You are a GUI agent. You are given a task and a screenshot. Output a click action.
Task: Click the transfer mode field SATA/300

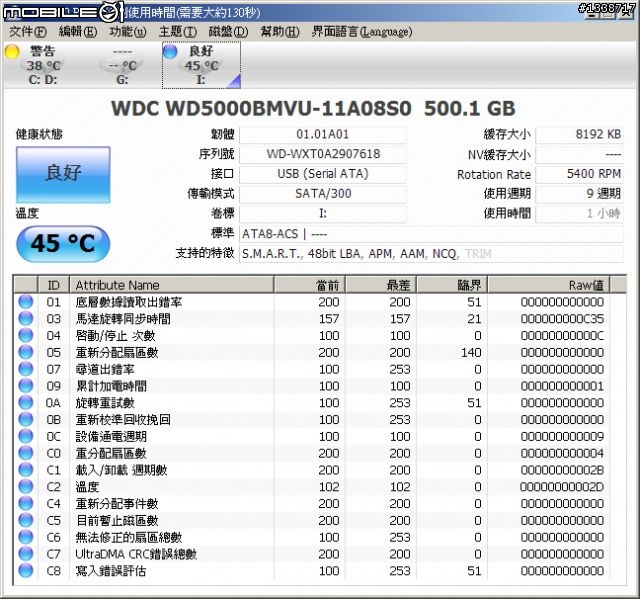pos(322,193)
